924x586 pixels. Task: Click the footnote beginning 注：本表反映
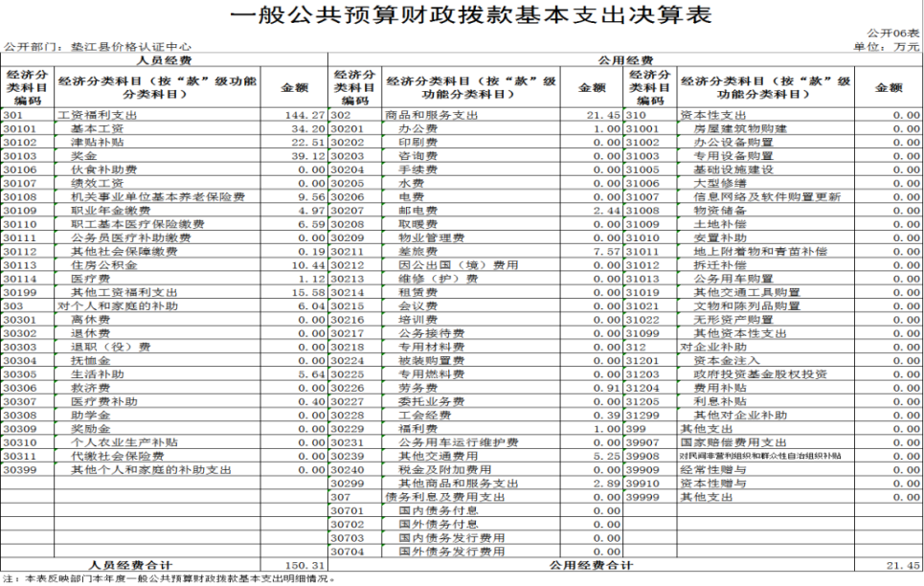click(x=169, y=579)
